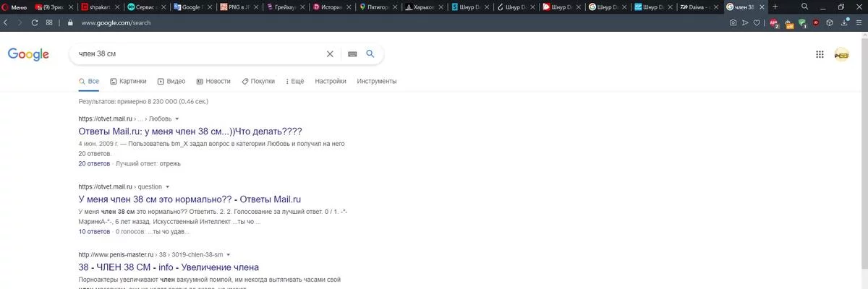Screen dimensions: 868x289
Task: Open Настройки search settings
Action: [331, 81]
